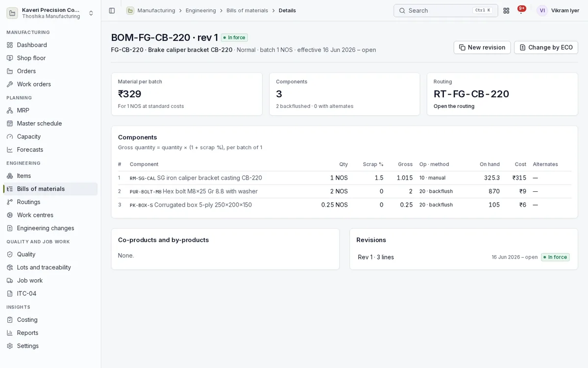Click the Manufacturing breadcrumb app icon
Screen dimensions: 588x368
(130, 10)
